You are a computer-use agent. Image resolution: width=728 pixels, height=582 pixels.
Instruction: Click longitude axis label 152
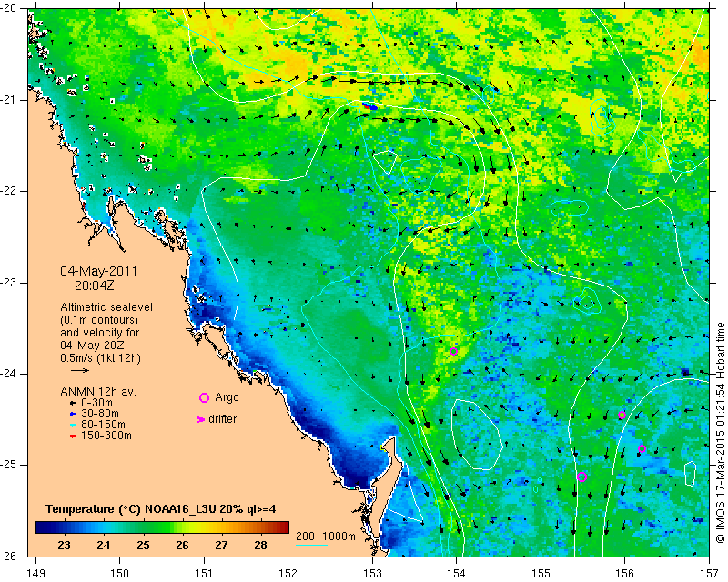(x=288, y=574)
